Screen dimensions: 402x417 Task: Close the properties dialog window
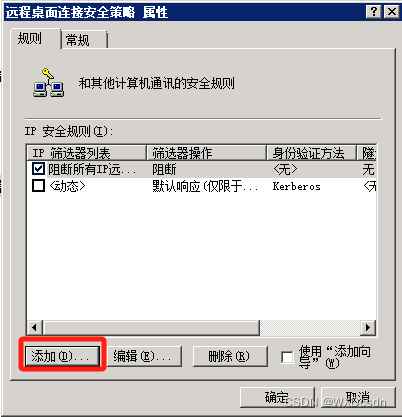(x=391, y=12)
